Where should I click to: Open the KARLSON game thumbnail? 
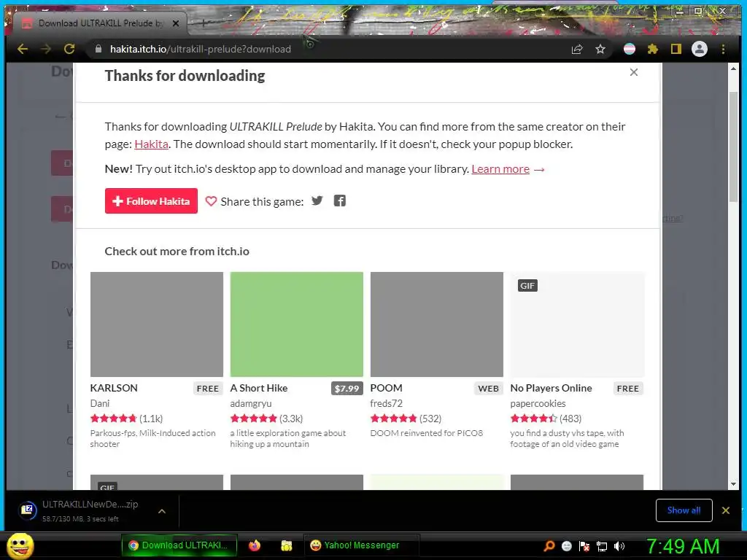157,324
